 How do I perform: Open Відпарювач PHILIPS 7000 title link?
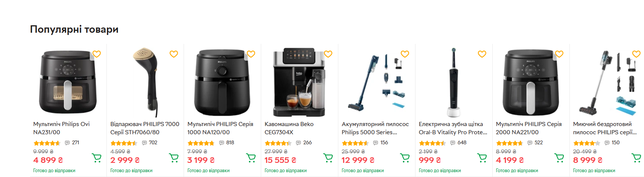tap(145, 128)
